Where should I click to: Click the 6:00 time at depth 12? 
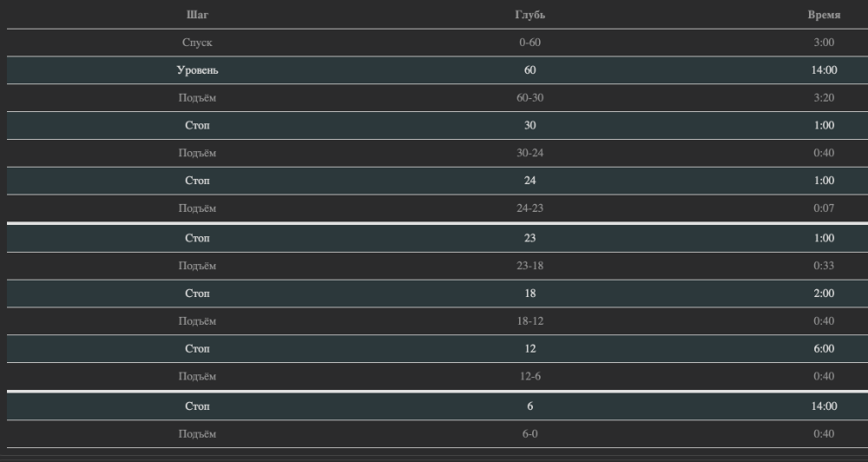click(x=824, y=349)
